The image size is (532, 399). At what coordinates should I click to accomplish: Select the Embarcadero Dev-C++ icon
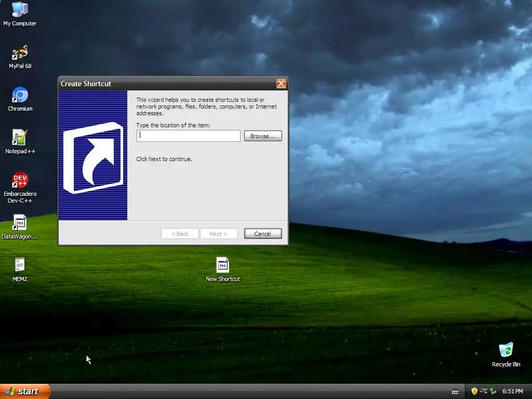pos(20,188)
